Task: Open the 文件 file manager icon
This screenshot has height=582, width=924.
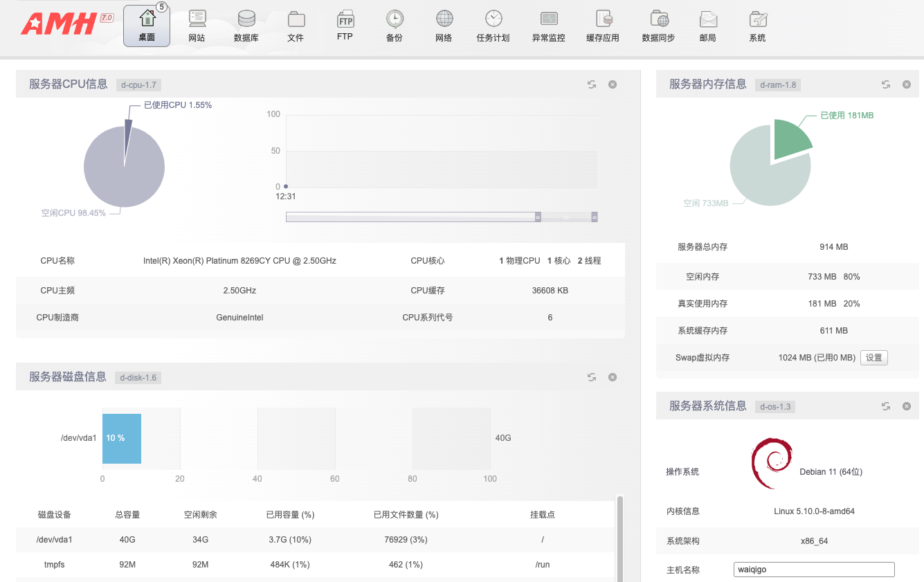Action: (296, 26)
